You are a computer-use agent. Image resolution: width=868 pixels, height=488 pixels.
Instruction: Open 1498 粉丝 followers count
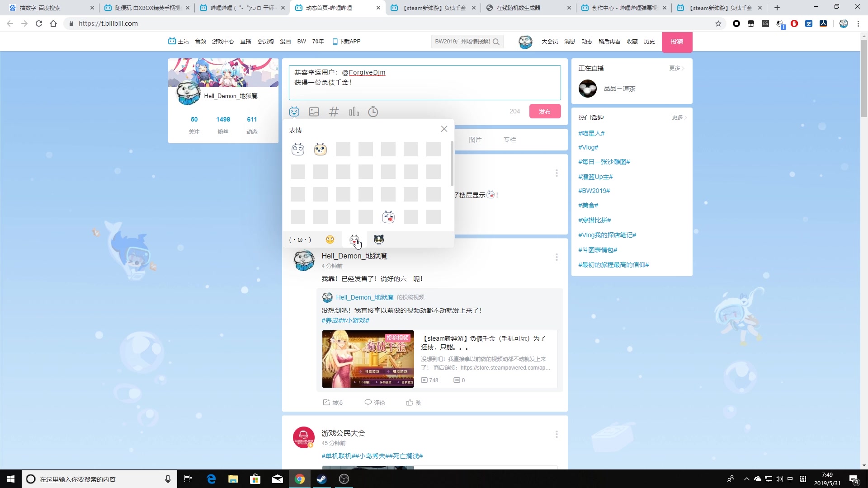[x=223, y=125]
